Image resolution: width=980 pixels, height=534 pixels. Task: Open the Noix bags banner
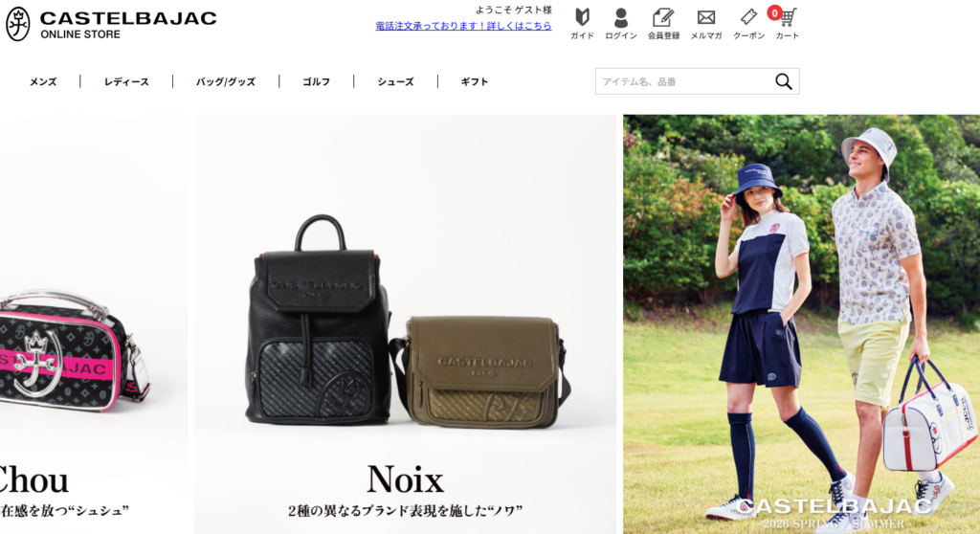click(x=405, y=323)
